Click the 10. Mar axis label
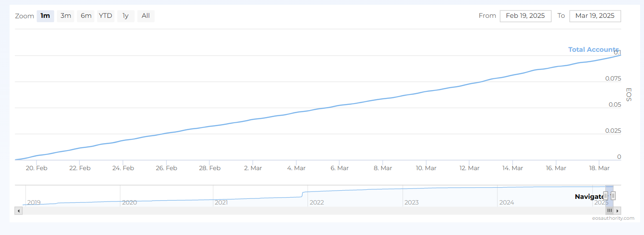Screen dimensions: 644x235 pos(426,168)
